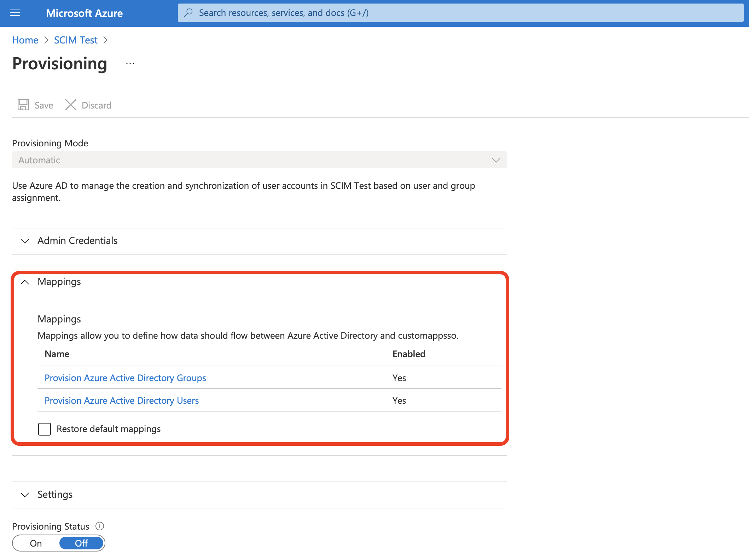The width and height of the screenshot is (749, 560).
Task: Tick the Restore default mappings checkbox
Action: coord(45,429)
